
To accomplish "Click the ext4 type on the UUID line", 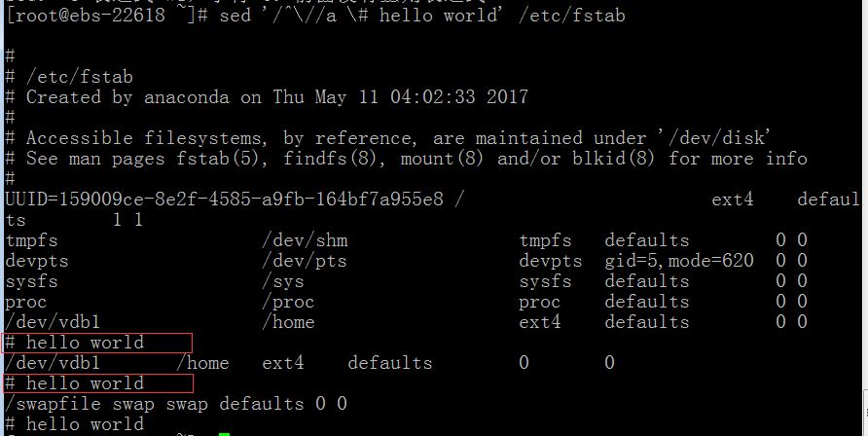I will point(733,200).
